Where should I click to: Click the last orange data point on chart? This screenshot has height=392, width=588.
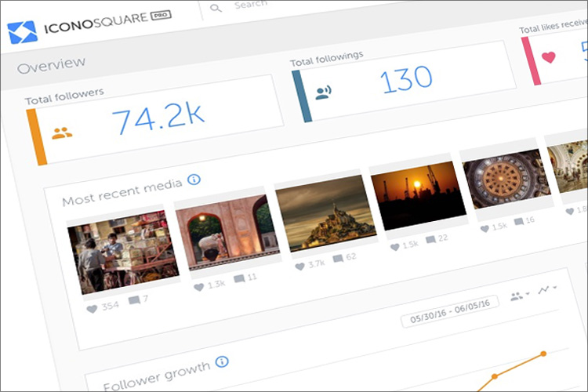click(543, 354)
